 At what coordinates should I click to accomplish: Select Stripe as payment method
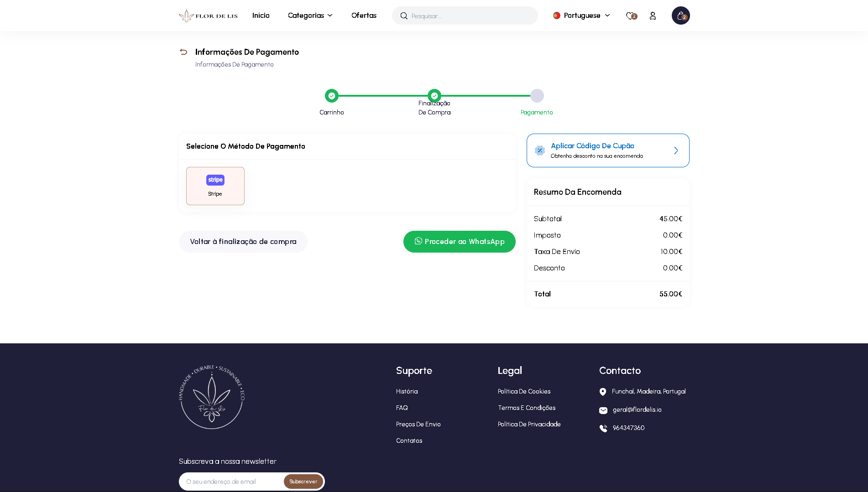pos(215,186)
